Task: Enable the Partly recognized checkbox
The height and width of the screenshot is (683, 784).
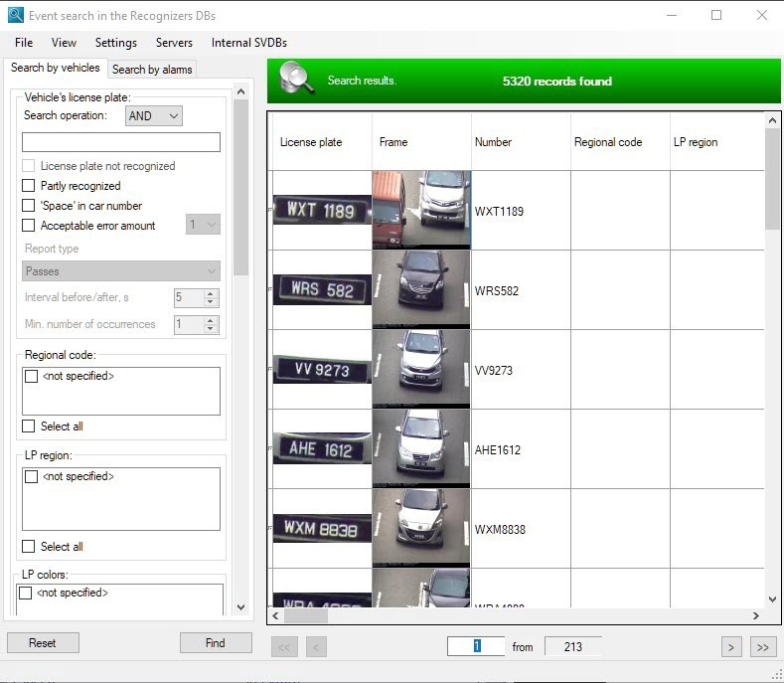Action: [29, 186]
